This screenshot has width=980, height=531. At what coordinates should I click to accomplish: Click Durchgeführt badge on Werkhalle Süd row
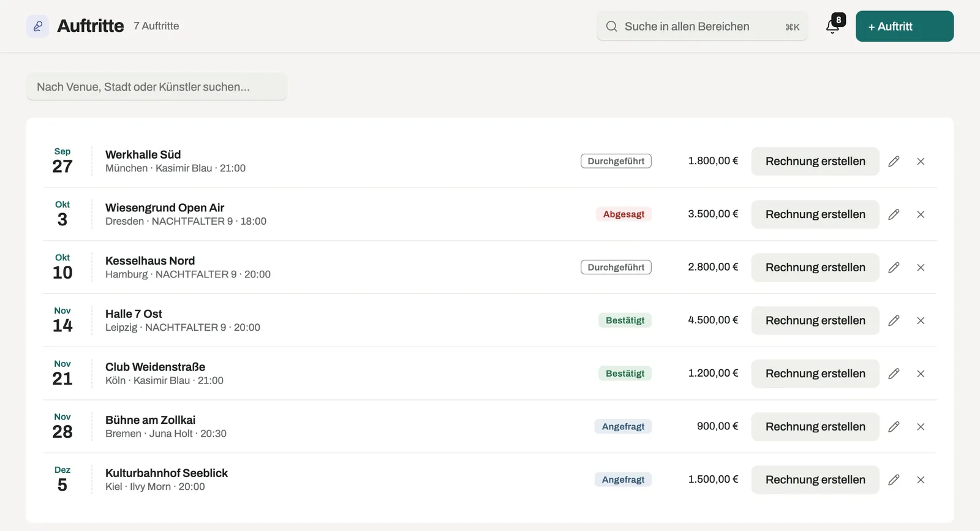616,161
